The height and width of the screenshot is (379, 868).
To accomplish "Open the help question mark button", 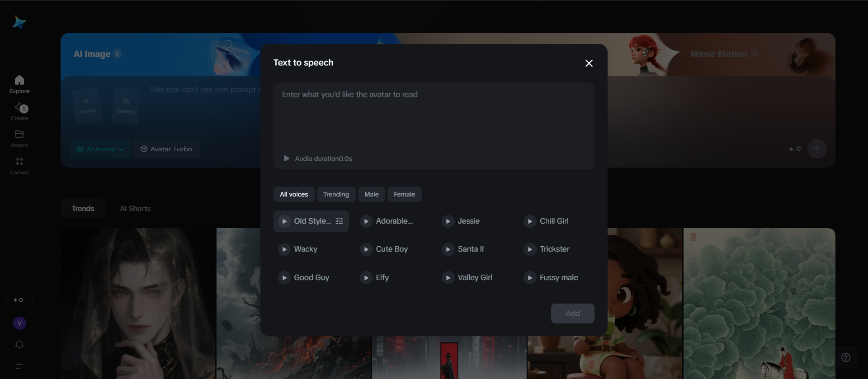I will click(846, 358).
